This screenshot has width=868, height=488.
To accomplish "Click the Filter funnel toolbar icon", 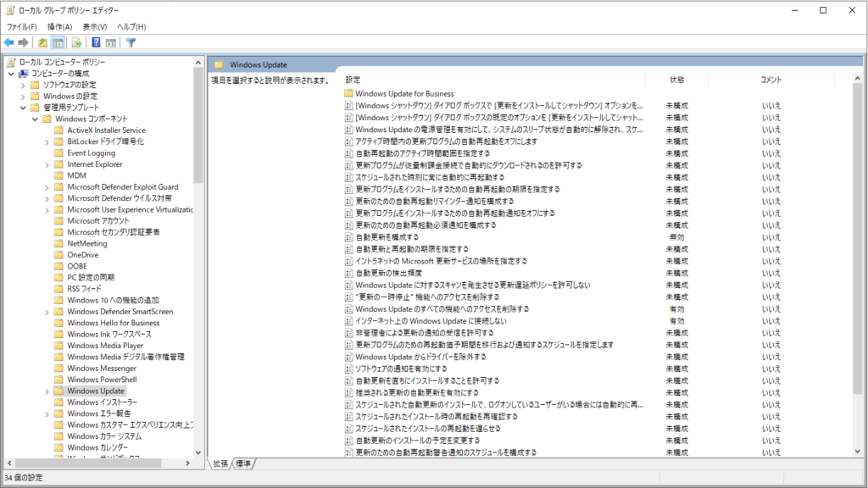I will 131,42.
